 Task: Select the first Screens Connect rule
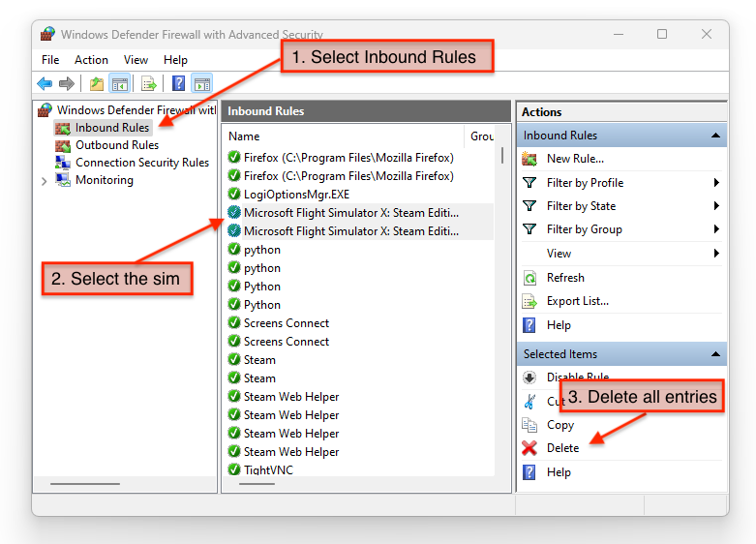360,323
